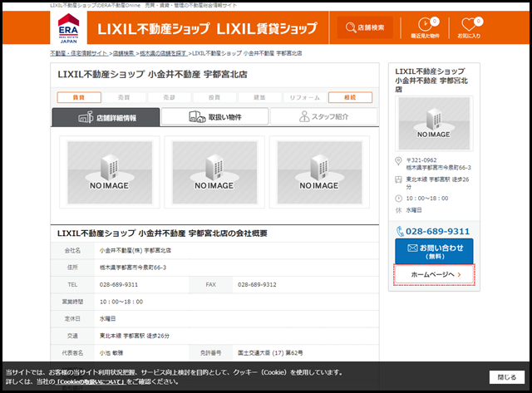The image size is (532, 393).
Task: Click the business hours clock icon
Action: (399, 199)
